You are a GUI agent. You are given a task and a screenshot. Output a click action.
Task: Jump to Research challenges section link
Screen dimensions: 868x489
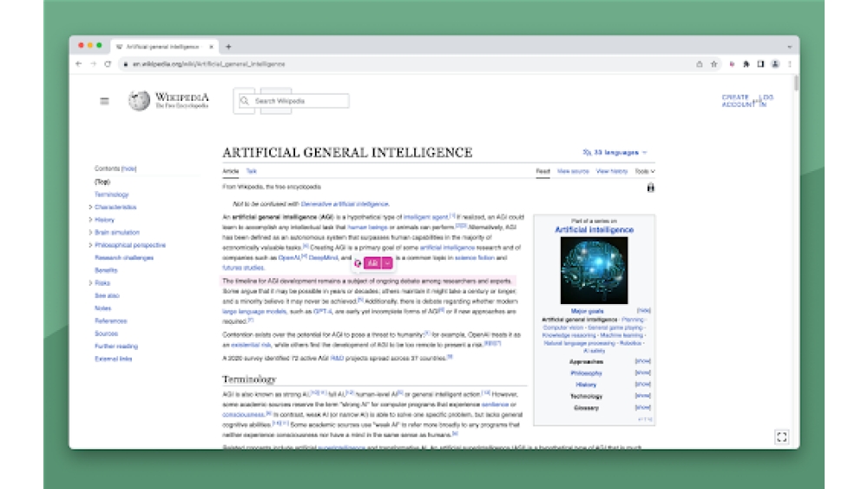pos(124,257)
